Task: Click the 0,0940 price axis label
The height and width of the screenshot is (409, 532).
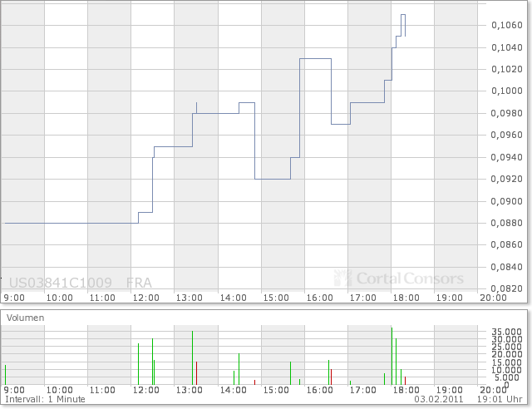Action: pos(506,157)
